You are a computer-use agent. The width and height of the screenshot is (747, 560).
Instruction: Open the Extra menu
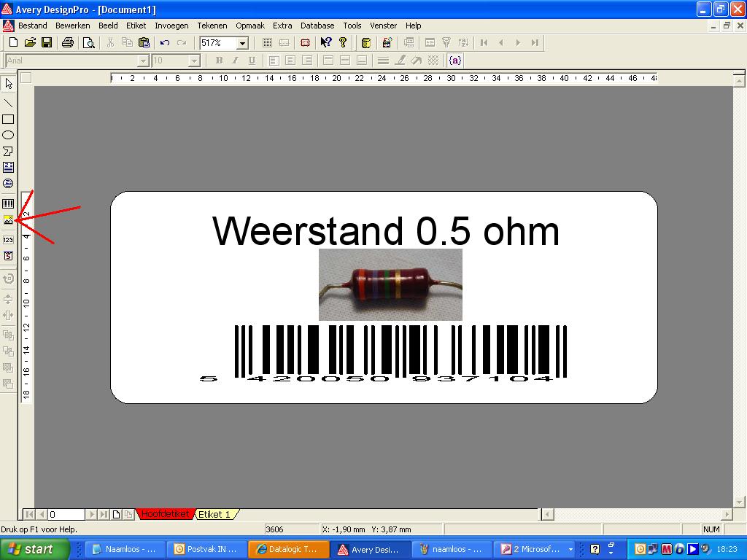(282, 26)
